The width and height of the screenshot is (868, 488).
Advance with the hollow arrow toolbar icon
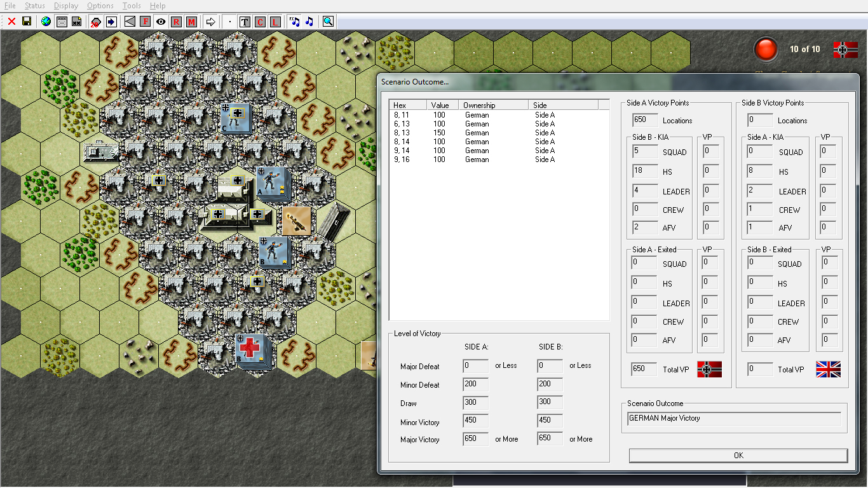point(210,21)
